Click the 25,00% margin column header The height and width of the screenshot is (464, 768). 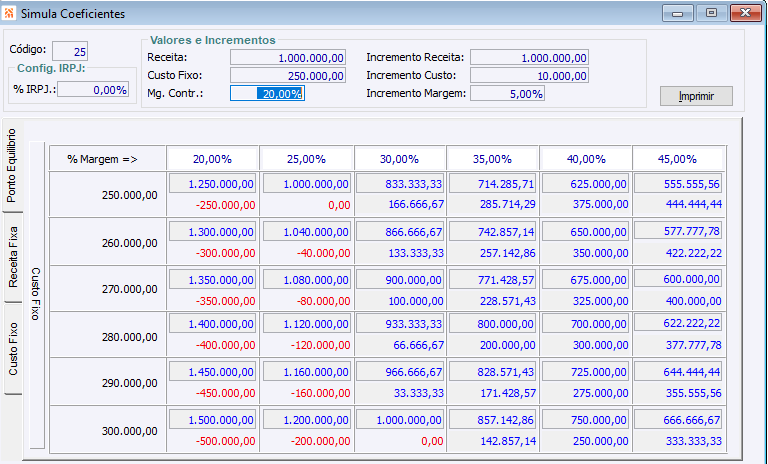306,159
